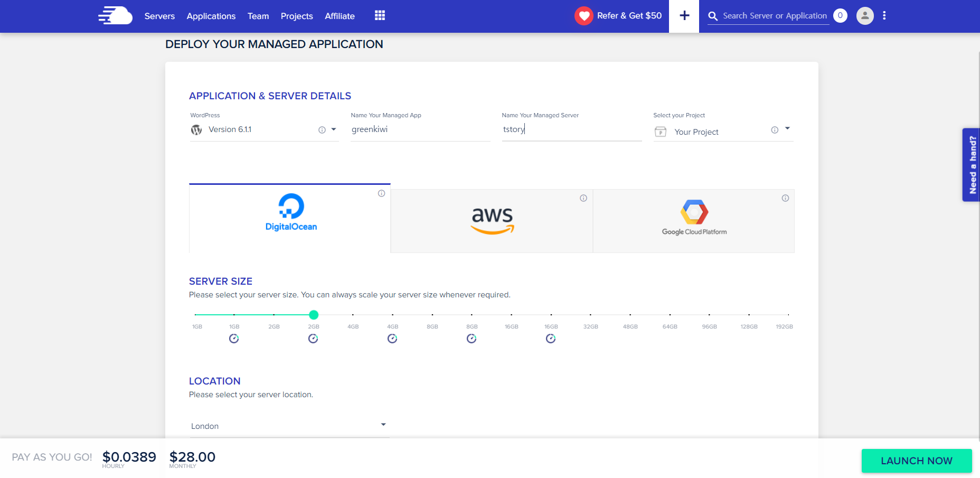Screen dimensions: 980x478
Task: Select the AWS provider tab
Action: tap(492, 221)
